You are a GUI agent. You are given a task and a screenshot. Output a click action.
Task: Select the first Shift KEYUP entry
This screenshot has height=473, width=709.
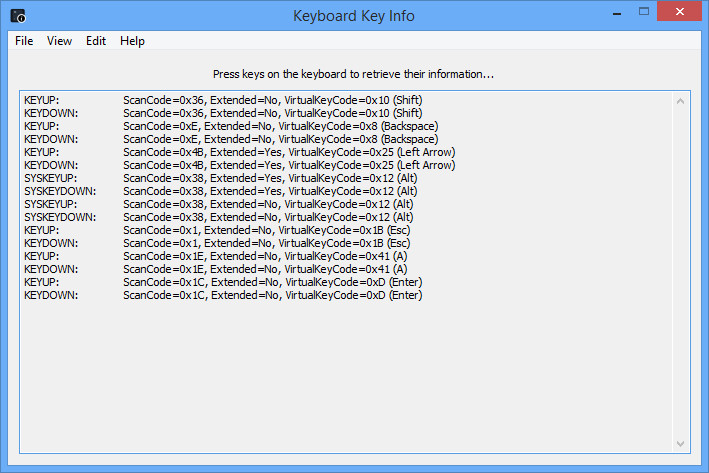click(240, 100)
